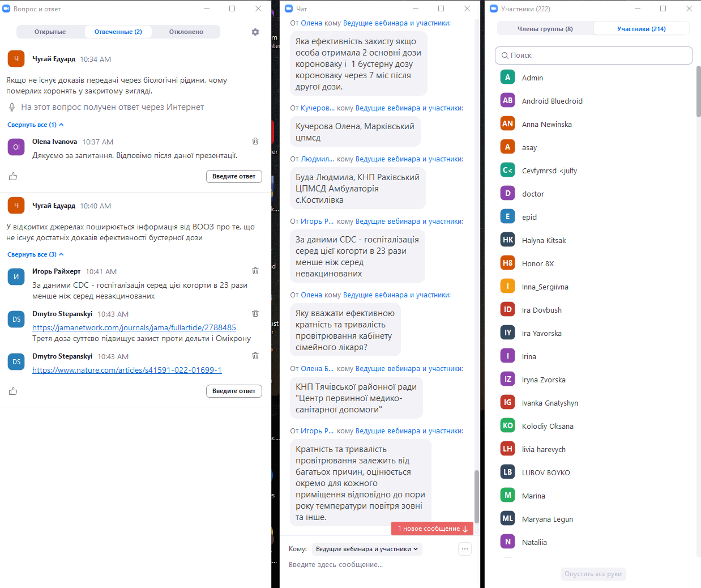Screen dimensions: 701x588
Task: Click Введите ответ under the first question
Action: click(x=234, y=177)
